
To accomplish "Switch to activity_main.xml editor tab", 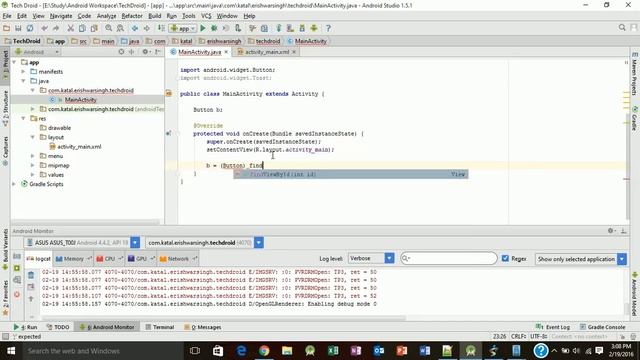I will (267, 52).
